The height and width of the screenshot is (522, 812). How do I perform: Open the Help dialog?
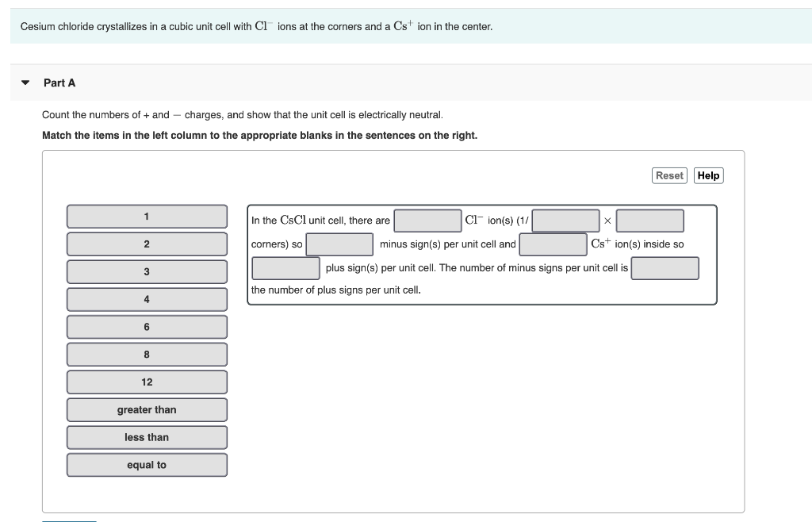(708, 175)
